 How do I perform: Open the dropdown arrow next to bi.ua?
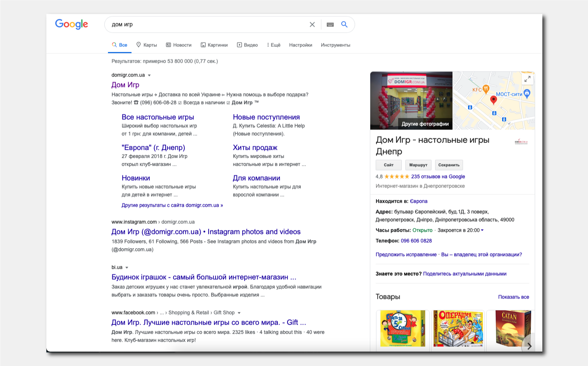point(127,268)
